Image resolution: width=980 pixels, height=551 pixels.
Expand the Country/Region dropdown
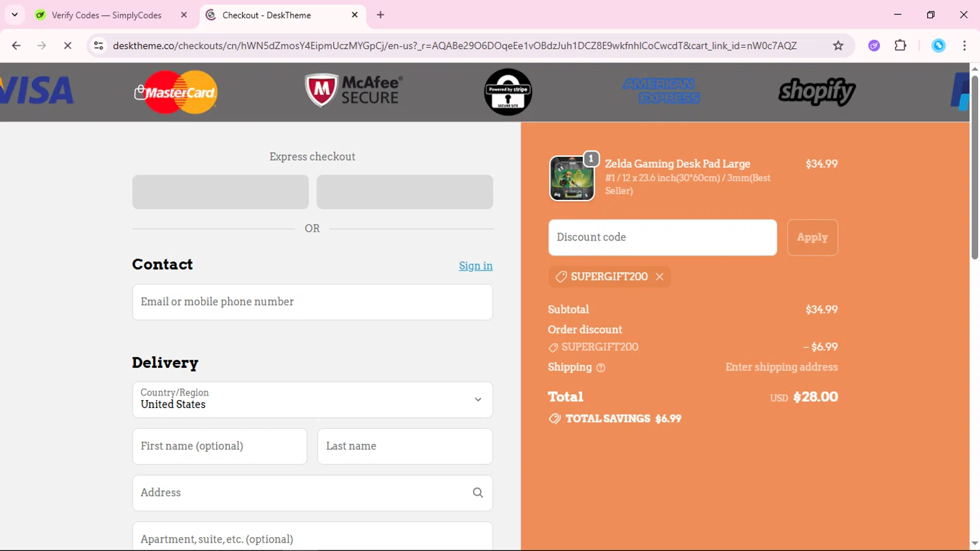pos(312,399)
